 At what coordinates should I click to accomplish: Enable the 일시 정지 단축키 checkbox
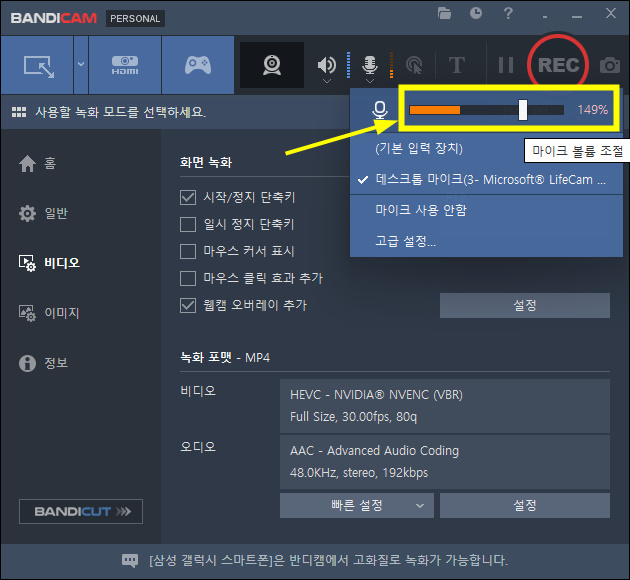click(x=188, y=224)
